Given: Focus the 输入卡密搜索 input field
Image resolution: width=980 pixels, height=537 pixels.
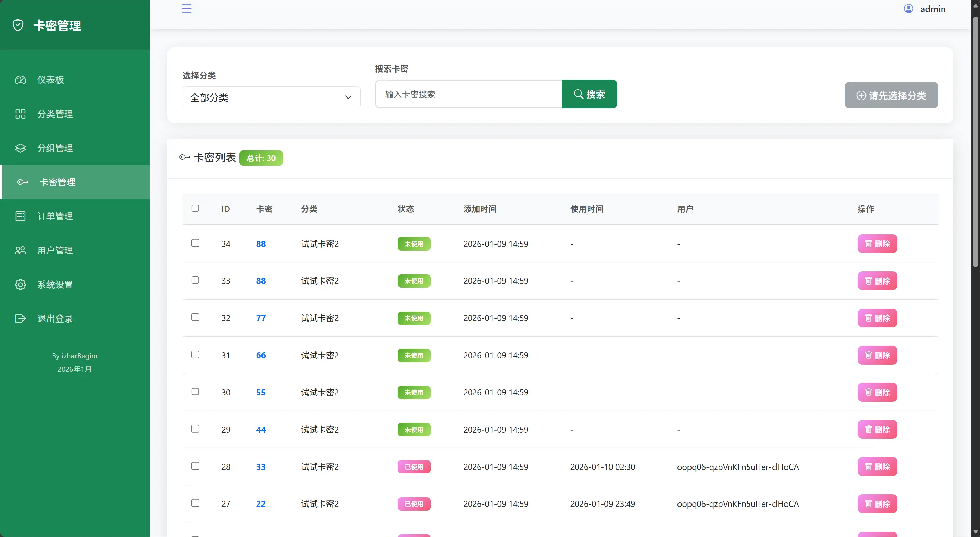Looking at the screenshot, I should tap(468, 94).
